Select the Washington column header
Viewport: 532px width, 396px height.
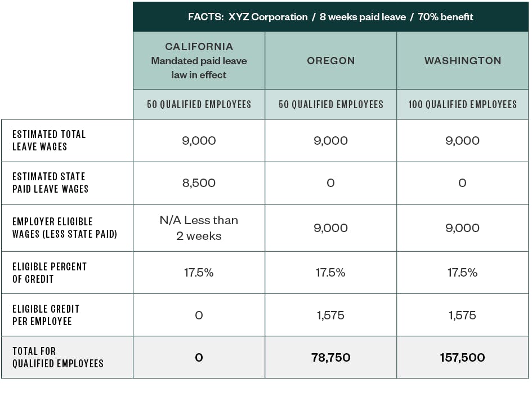click(x=462, y=61)
